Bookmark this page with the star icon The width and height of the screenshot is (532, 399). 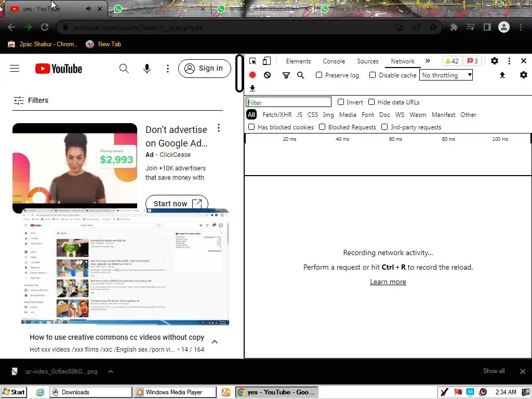coord(433,27)
